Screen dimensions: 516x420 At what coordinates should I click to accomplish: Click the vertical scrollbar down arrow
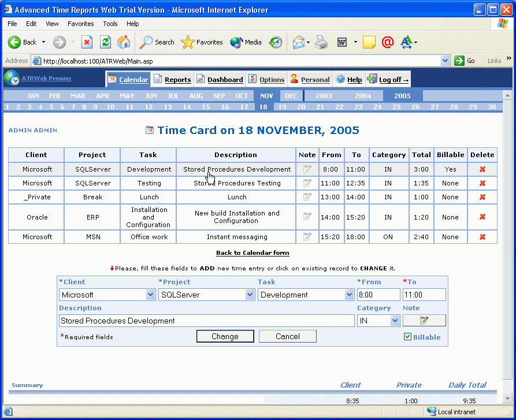[507, 399]
